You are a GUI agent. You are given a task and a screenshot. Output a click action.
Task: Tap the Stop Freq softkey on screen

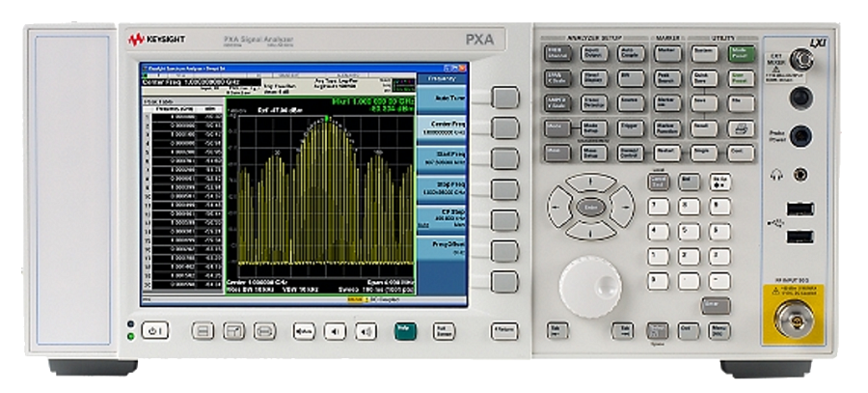[442, 188]
